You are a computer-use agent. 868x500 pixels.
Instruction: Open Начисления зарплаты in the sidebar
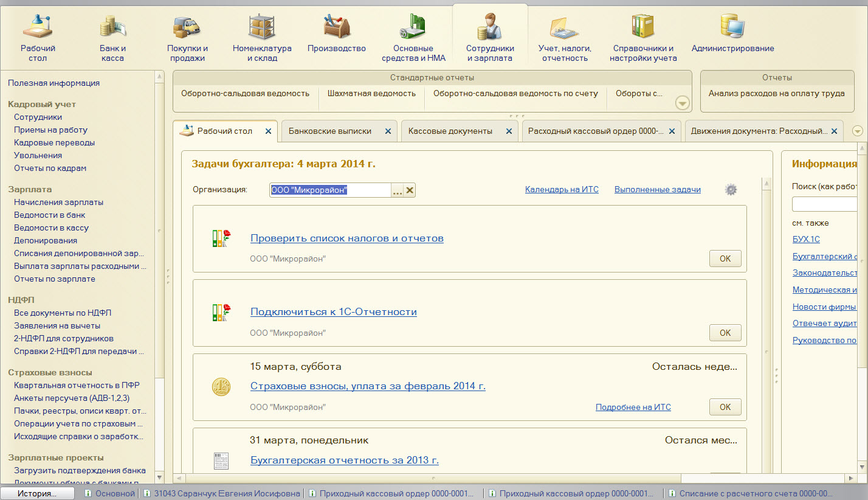click(x=58, y=202)
